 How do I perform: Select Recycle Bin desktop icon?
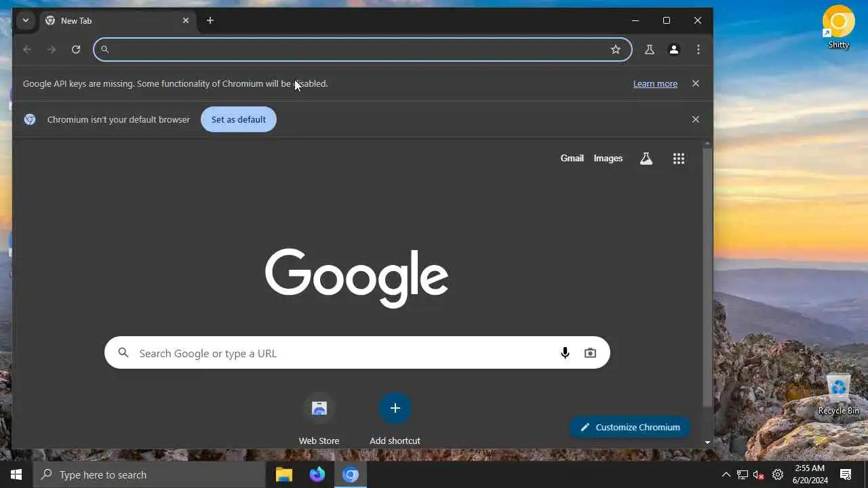839,394
